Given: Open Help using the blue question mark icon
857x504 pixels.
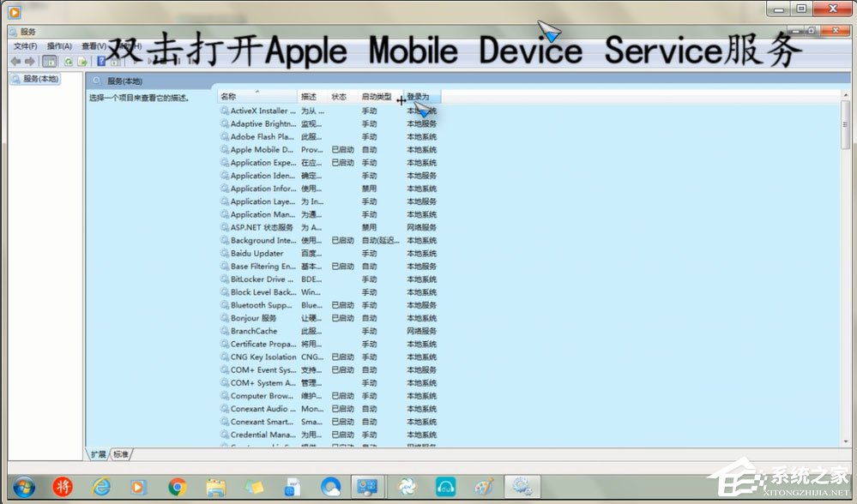Looking at the screenshot, I should [x=100, y=62].
